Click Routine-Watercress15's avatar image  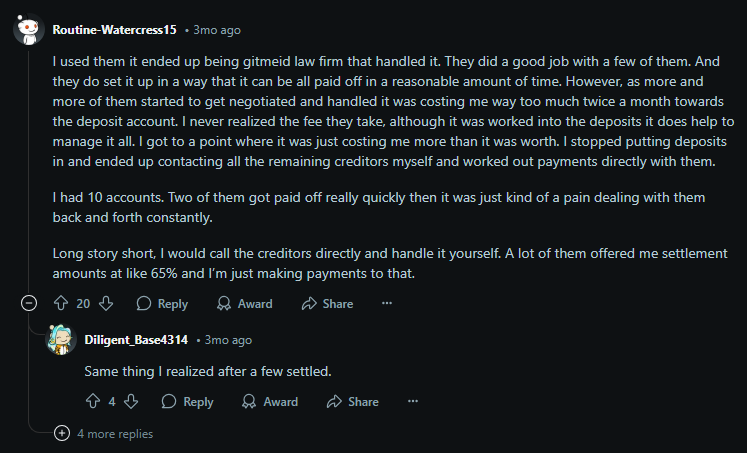point(30,30)
